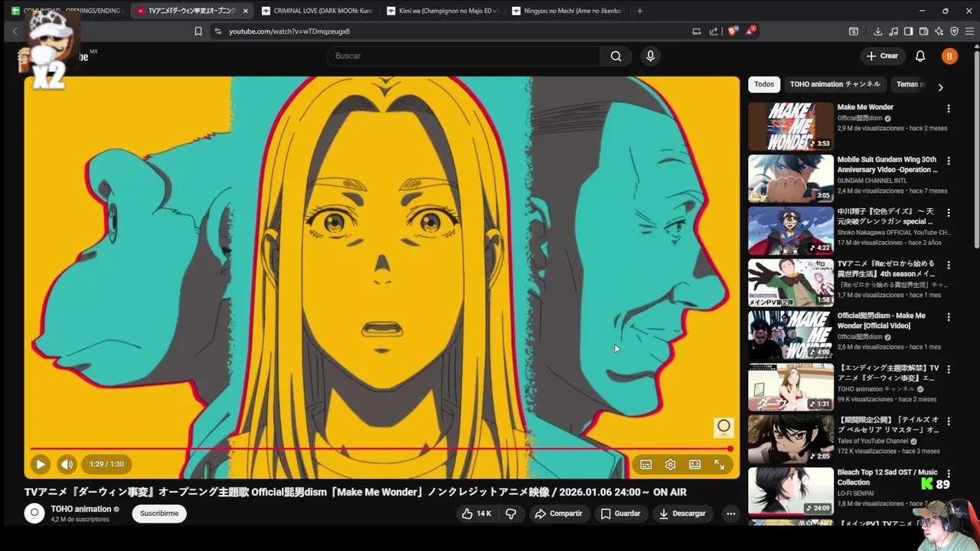Open Brave Rewards triangle icon
The image size is (980, 551).
click(x=750, y=31)
